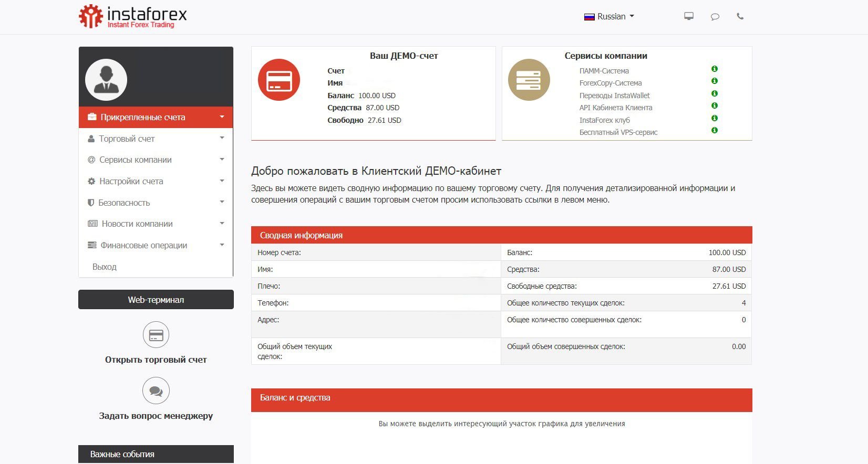Expand Сервисы компании menu arrow
Screen dimensions: 868x464
click(222, 159)
